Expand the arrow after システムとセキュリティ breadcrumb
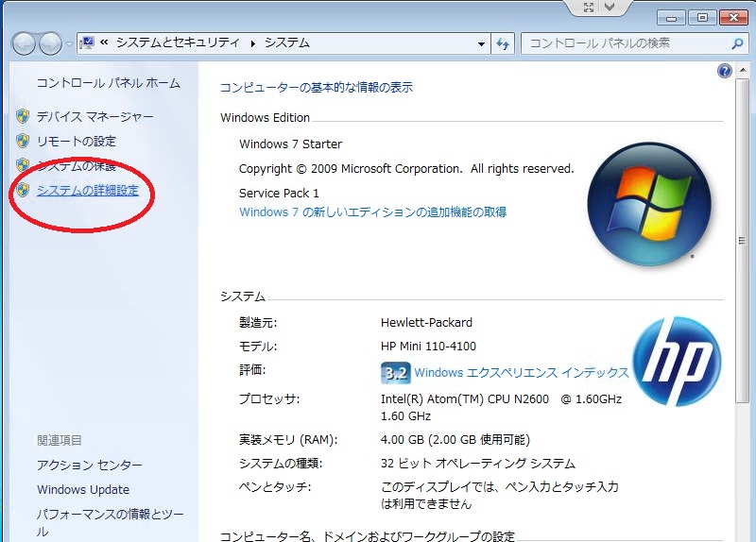The width and height of the screenshot is (756, 542). pos(252,43)
